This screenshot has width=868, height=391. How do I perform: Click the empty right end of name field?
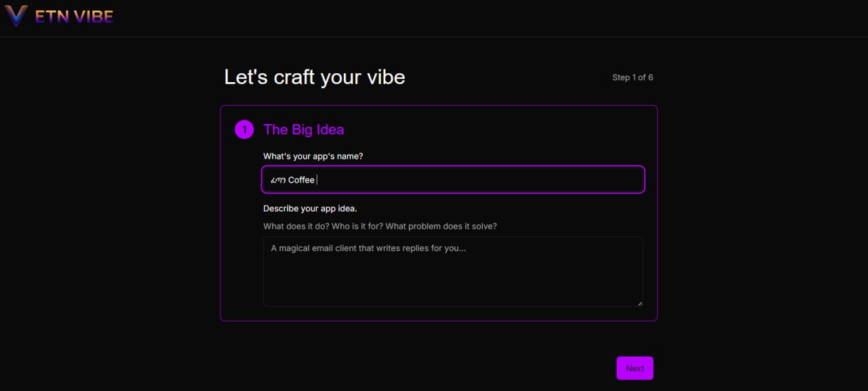(x=576, y=180)
